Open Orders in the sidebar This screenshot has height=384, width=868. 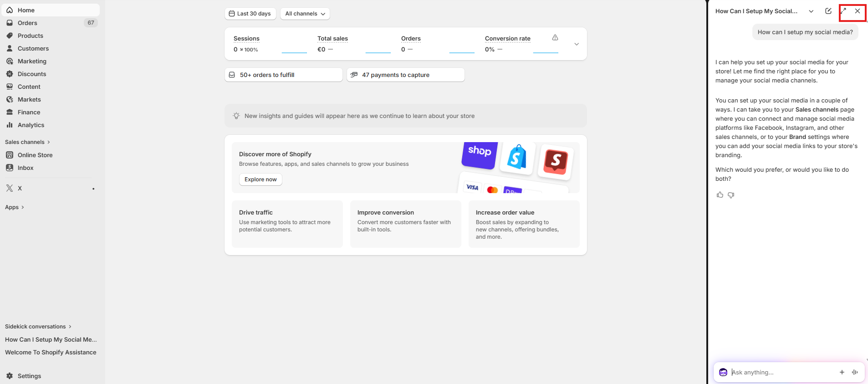click(51, 23)
